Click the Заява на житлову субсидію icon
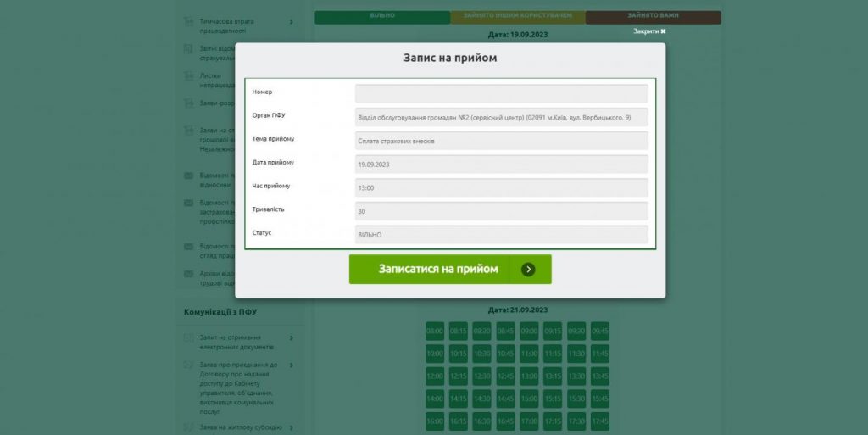Image resolution: width=868 pixels, height=435 pixels. point(189,427)
